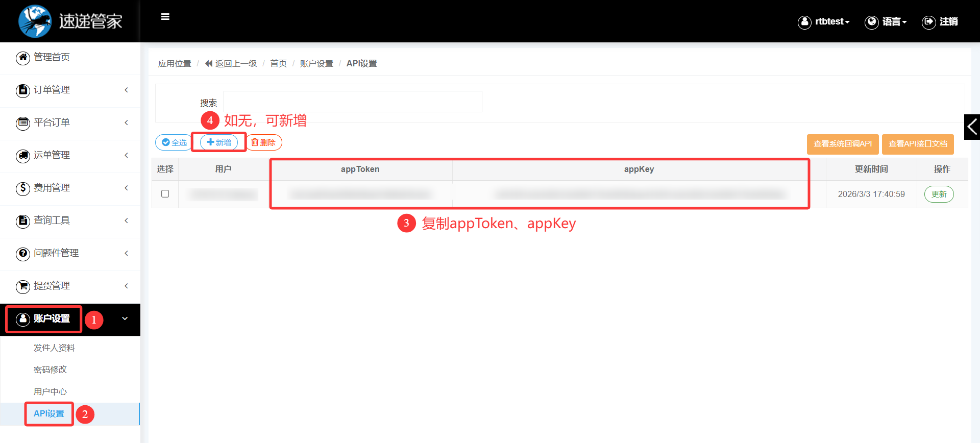Screen dimensions: 980x443
Task: Click 查看API接口文档 button
Action: pyautogui.click(x=918, y=144)
